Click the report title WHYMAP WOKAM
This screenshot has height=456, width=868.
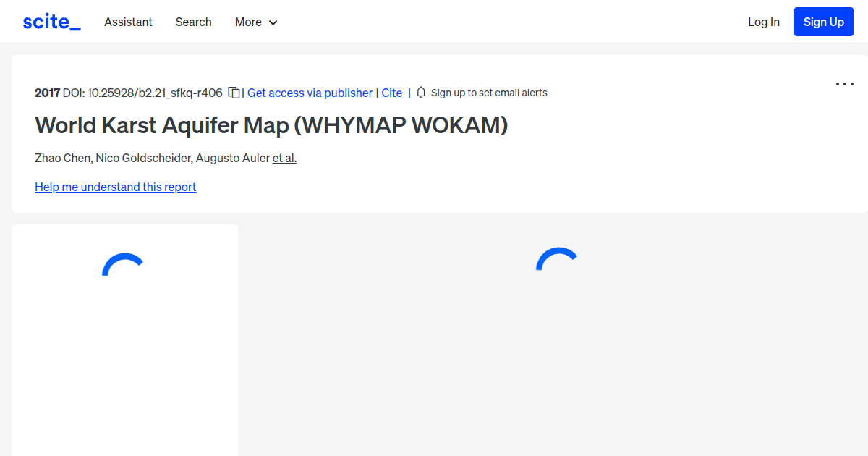[271, 125]
